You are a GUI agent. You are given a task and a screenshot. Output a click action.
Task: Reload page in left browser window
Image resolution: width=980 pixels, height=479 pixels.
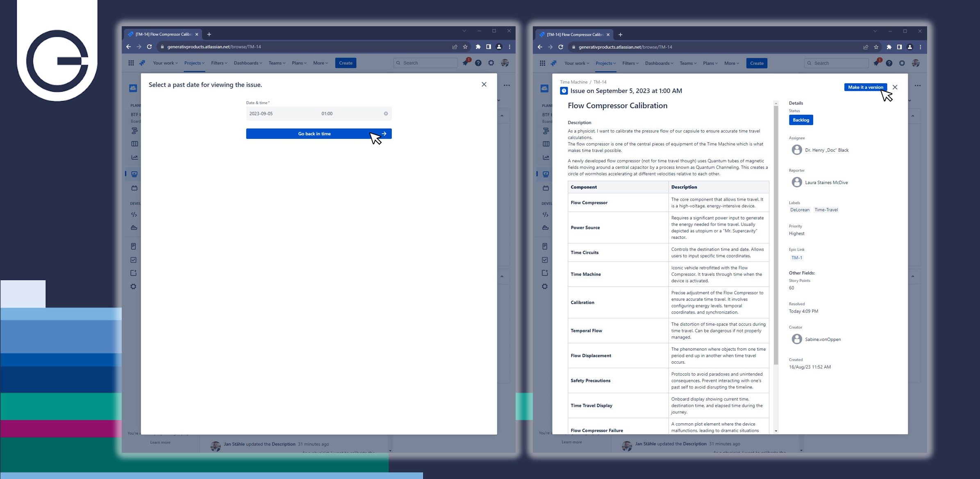point(150,47)
